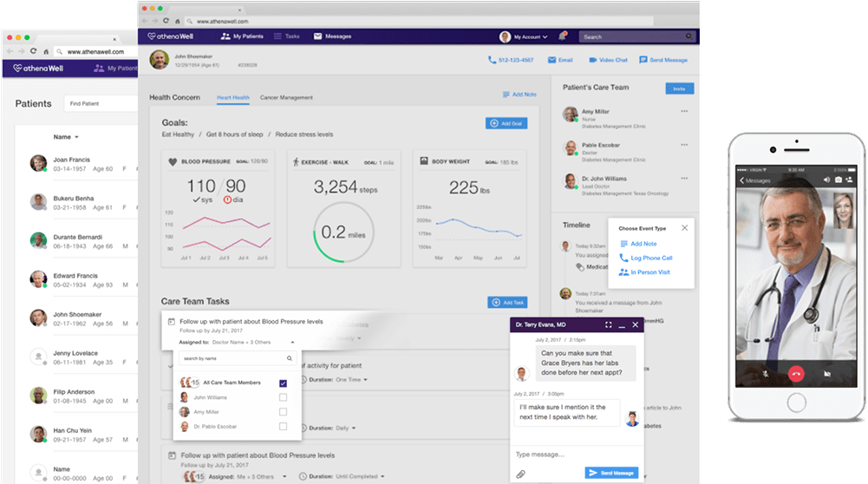The width and height of the screenshot is (868, 484).
Task: Select patient Durante Bernardi in back window
Action: (x=83, y=241)
